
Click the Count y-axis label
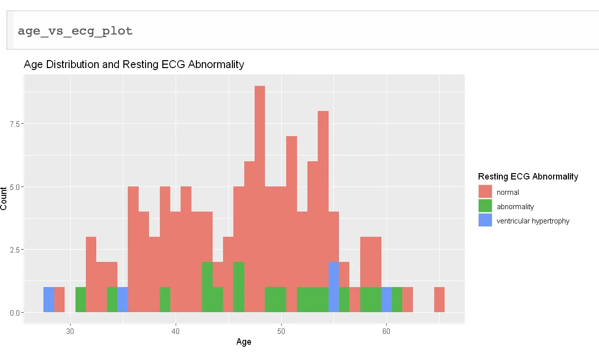point(4,198)
